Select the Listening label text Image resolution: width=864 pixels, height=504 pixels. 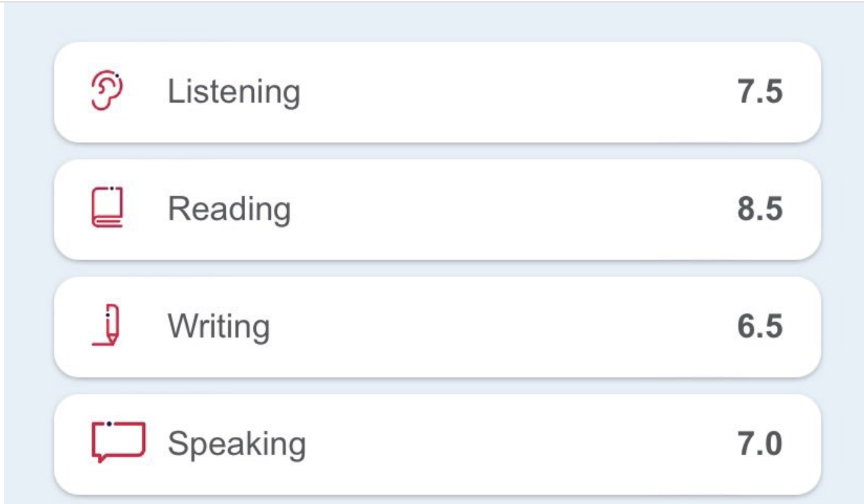point(234,93)
